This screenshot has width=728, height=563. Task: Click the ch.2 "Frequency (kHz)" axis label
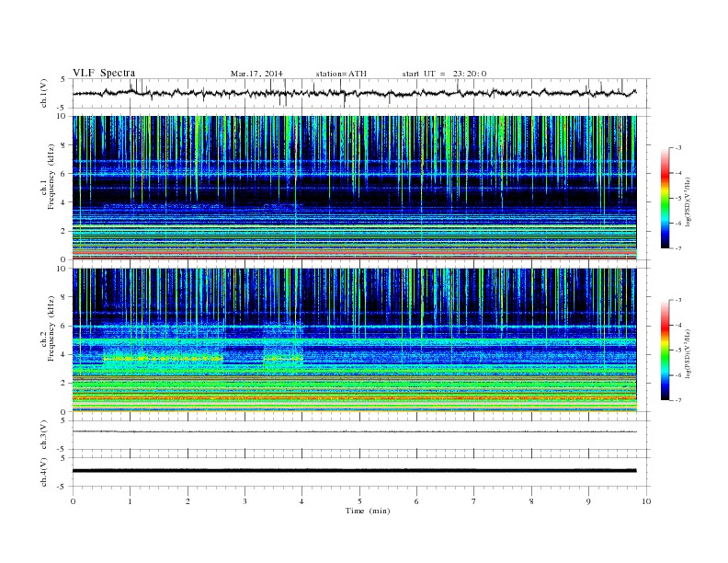click(x=51, y=328)
